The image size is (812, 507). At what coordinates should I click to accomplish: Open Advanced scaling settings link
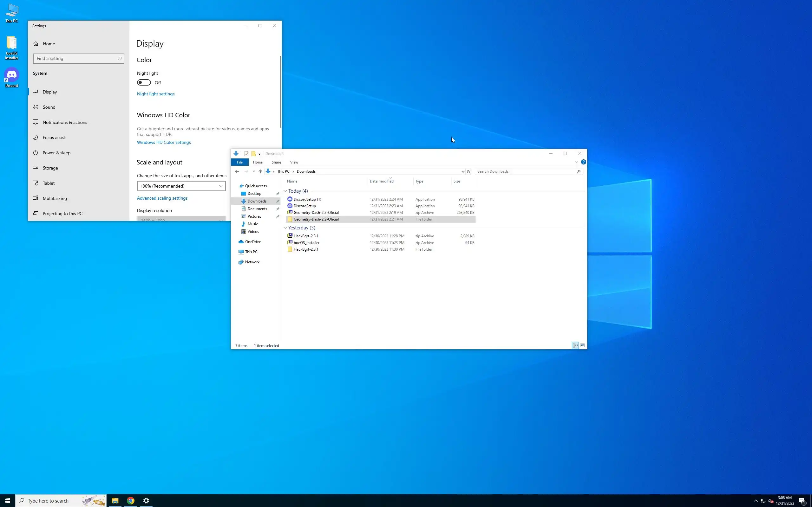pos(162,198)
